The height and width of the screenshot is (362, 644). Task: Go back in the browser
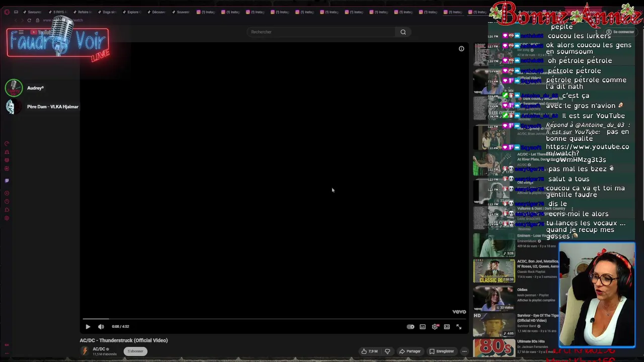pyautogui.click(x=16, y=20)
